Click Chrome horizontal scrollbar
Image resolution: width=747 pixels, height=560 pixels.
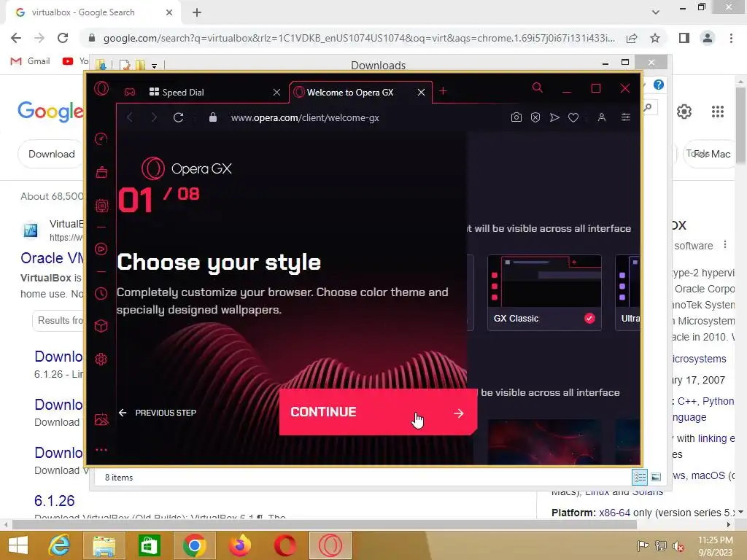pyautogui.click(x=324, y=524)
